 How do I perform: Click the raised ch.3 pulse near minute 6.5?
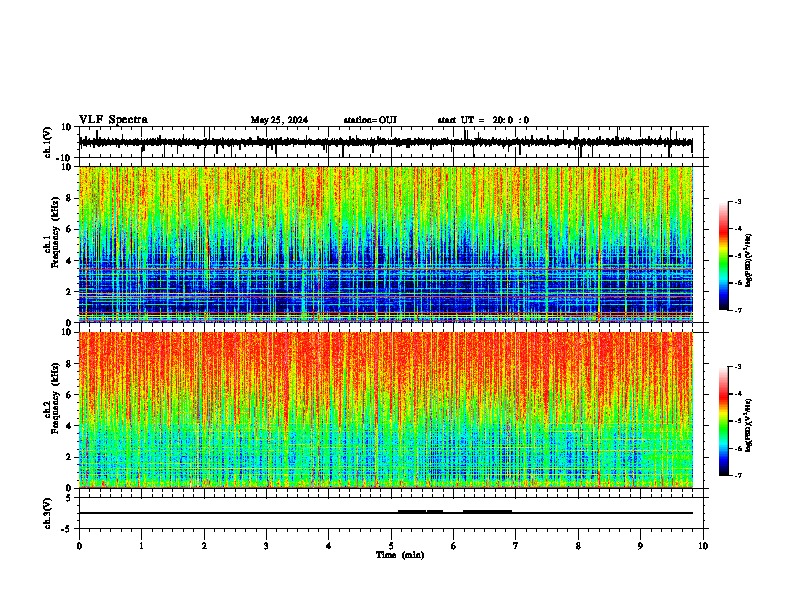tap(487, 512)
